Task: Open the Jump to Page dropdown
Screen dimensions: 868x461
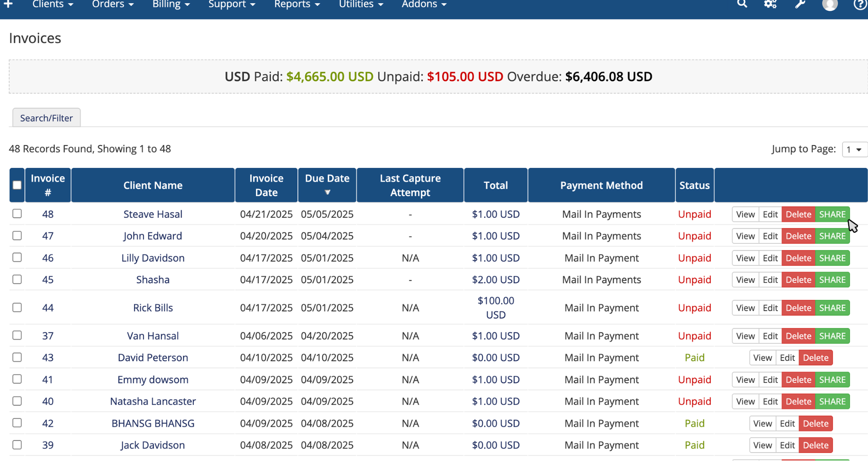Action: click(x=854, y=149)
